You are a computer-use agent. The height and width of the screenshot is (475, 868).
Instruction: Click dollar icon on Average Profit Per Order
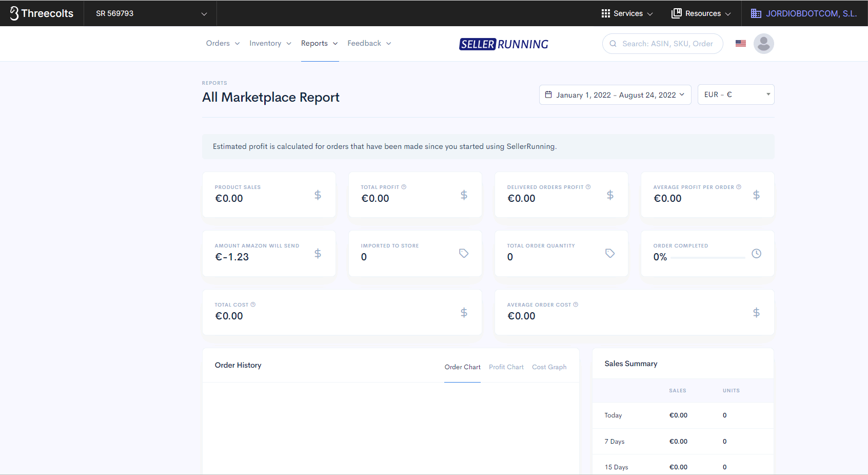(x=756, y=195)
